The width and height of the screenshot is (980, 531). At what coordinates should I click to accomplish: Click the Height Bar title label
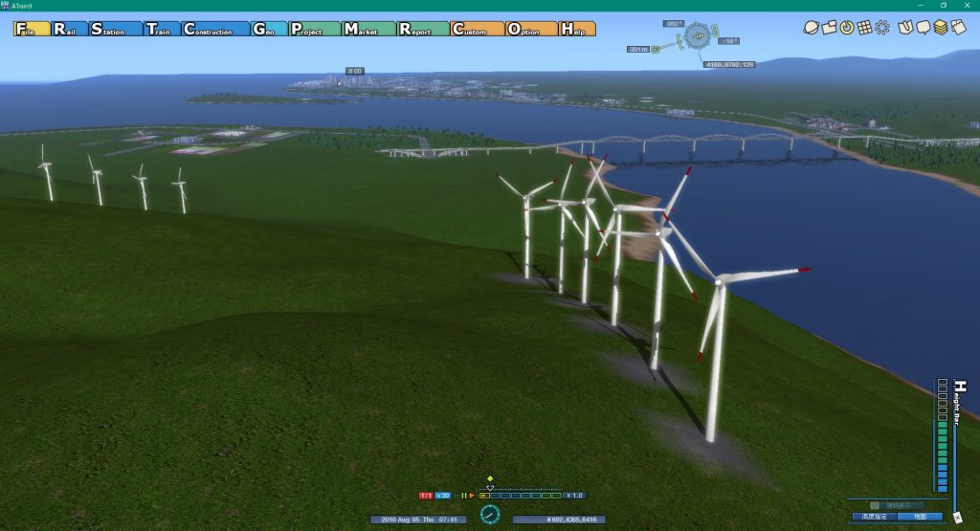coord(960,403)
